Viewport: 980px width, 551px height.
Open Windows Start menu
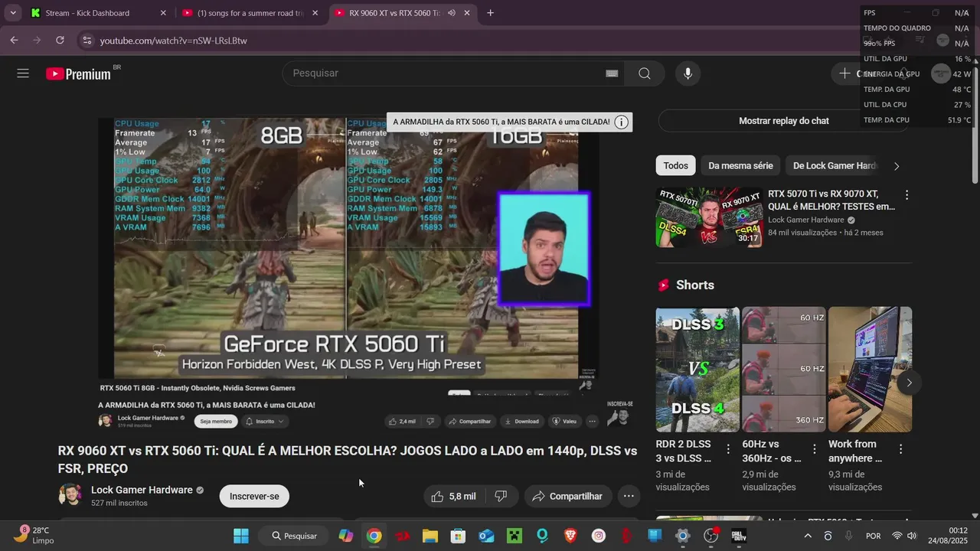pyautogui.click(x=241, y=536)
